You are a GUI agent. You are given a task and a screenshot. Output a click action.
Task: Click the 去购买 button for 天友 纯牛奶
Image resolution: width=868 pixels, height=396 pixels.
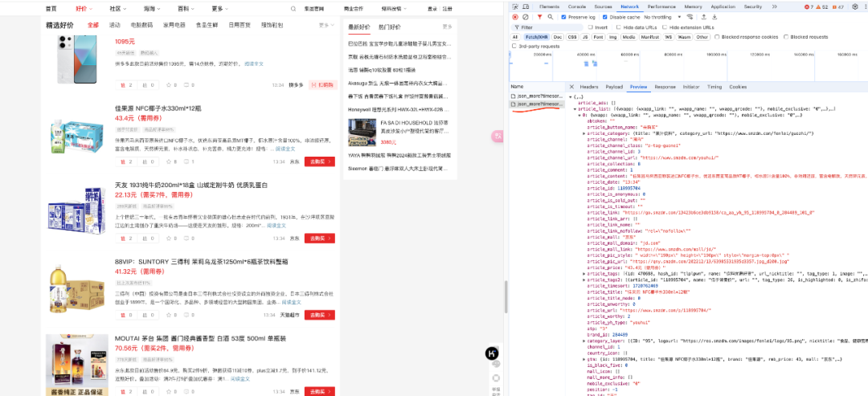pyautogui.click(x=319, y=239)
